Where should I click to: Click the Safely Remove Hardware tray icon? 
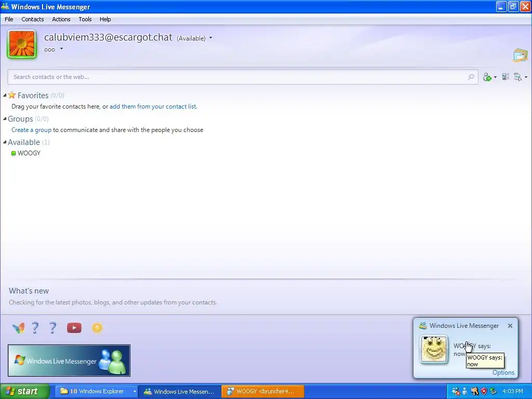tap(494, 392)
